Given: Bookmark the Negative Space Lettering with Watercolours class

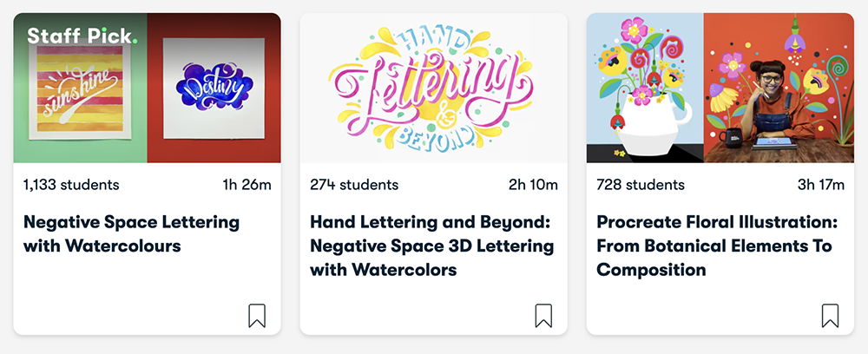Looking at the screenshot, I should [x=257, y=315].
